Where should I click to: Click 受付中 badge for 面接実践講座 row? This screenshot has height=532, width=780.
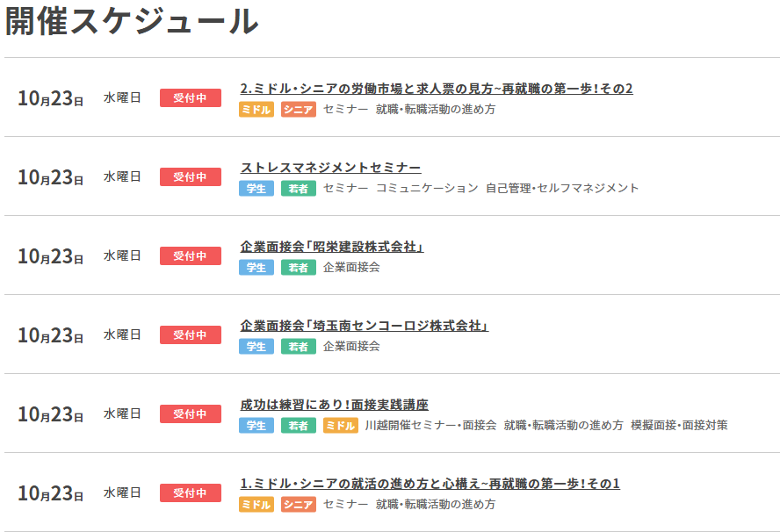[x=190, y=413]
